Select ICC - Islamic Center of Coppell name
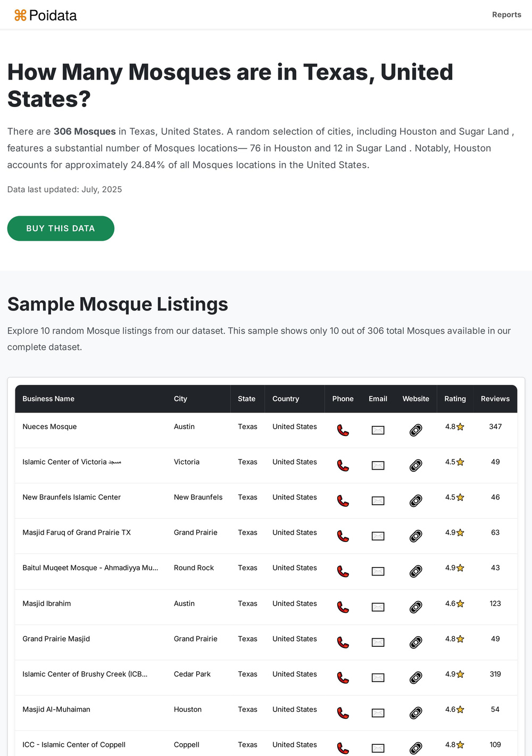The height and width of the screenshot is (756, 532). coord(74,745)
